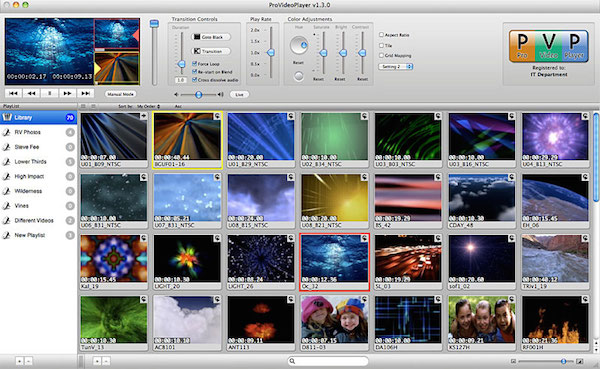
Task: Click the Duration slider handle
Action: pyautogui.click(x=182, y=64)
